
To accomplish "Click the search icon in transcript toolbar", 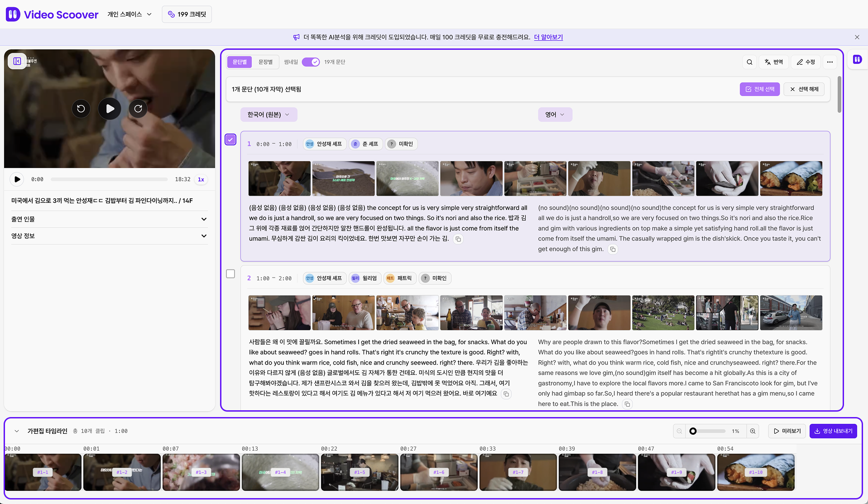I will [749, 62].
